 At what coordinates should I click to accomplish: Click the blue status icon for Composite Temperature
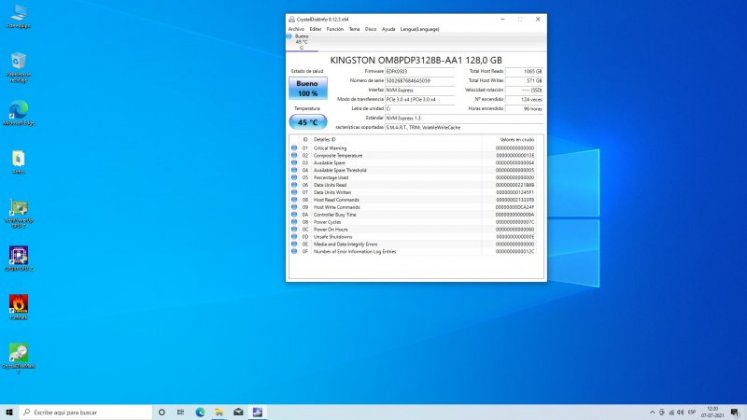[x=294, y=155]
